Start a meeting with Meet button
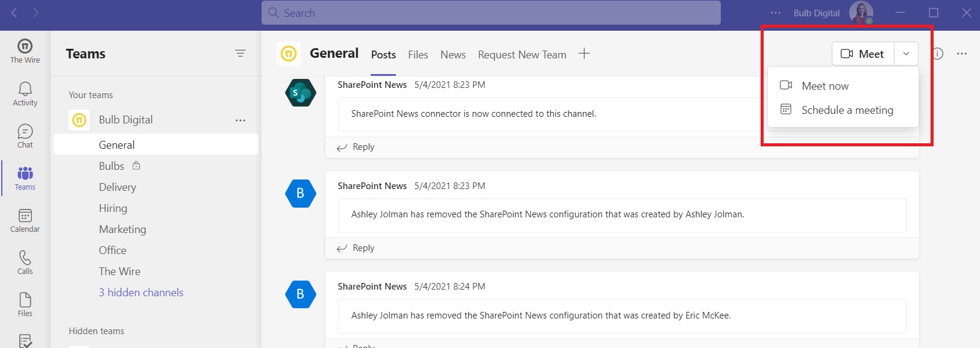The width and height of the screenshot is (980, 348). tap(863, 54)
